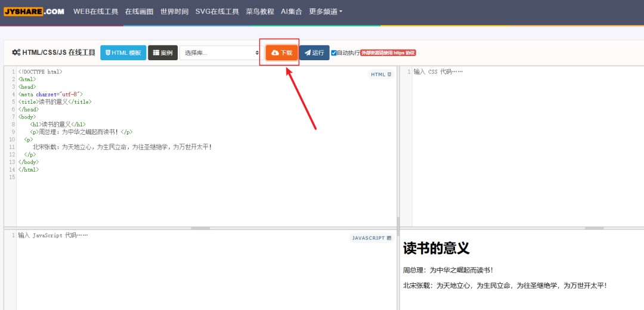This screenshot has width=644, height=310.
Task: Click the <h1>读书的意义</h1> code line
Action: coord(58,125)
